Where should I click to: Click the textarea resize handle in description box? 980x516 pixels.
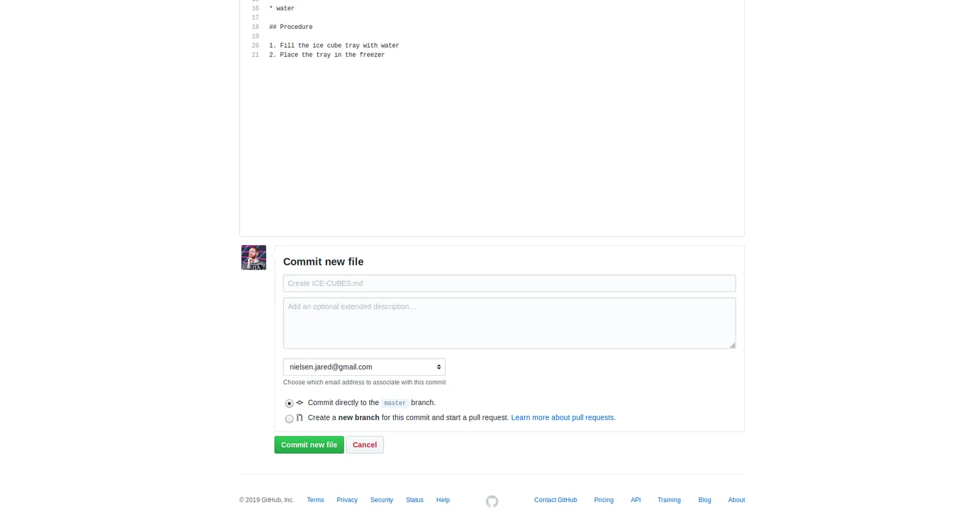[x=732, y=345]
